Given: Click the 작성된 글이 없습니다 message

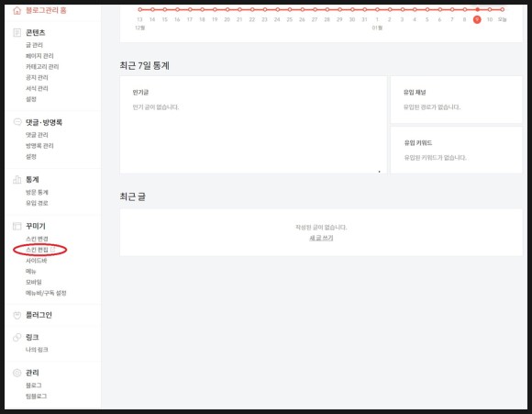Looking at the screenshot, I should tap(321, 228).
